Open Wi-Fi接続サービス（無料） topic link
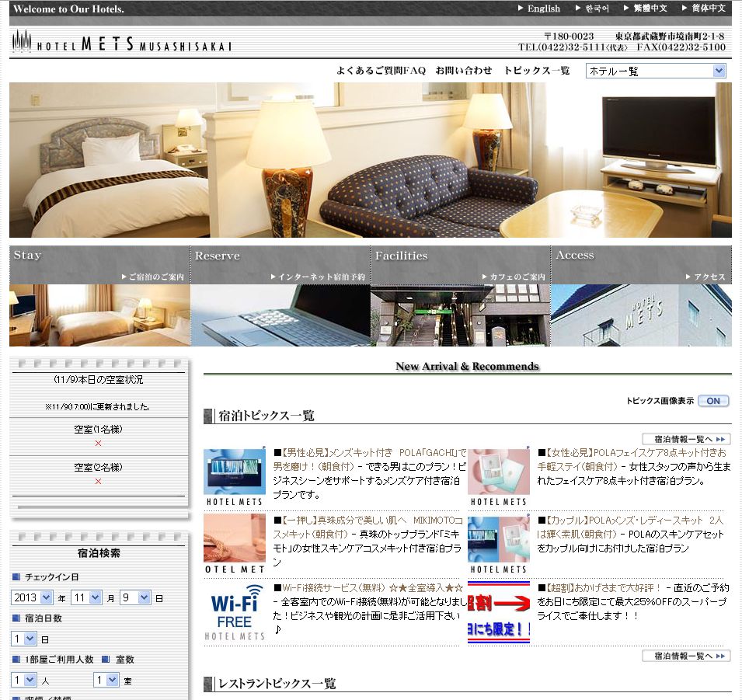This screenshot has height=700, width=742. tap(372, 588)
